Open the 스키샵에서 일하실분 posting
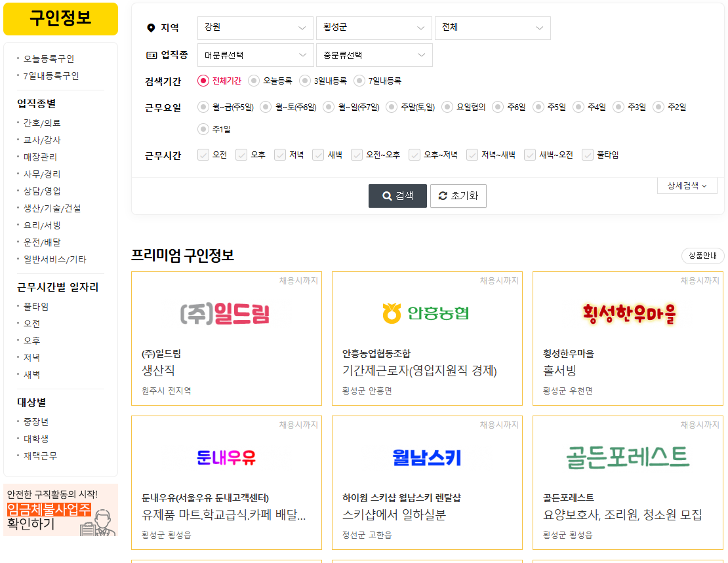Image resolution: width=728 pixels, height=563 pixels. pyautogui.click(x=394, y=514)
